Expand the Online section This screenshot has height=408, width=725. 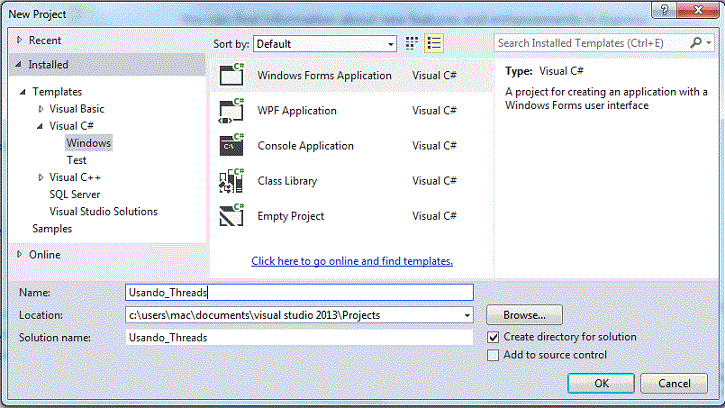(19, 254)
